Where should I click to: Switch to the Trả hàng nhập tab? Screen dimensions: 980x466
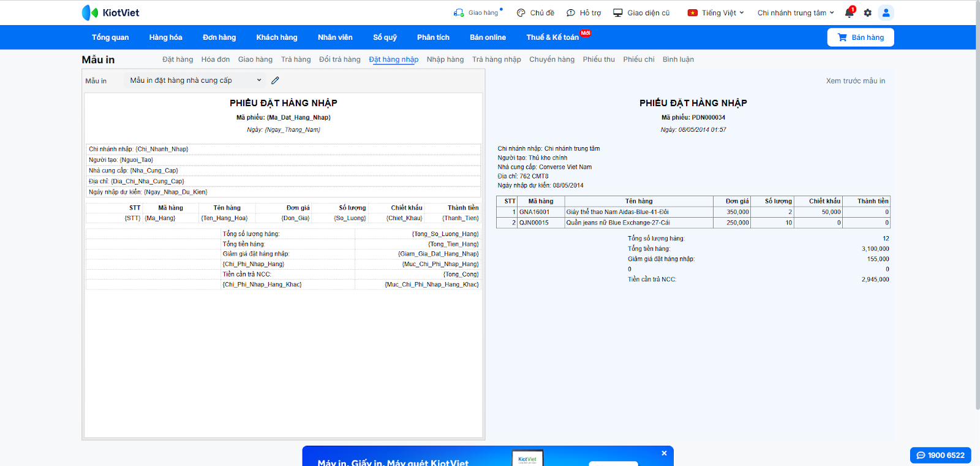497,59
